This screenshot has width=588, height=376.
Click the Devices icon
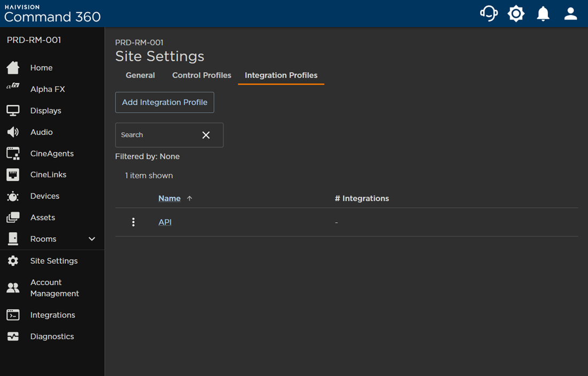click(x=13, y=196)
